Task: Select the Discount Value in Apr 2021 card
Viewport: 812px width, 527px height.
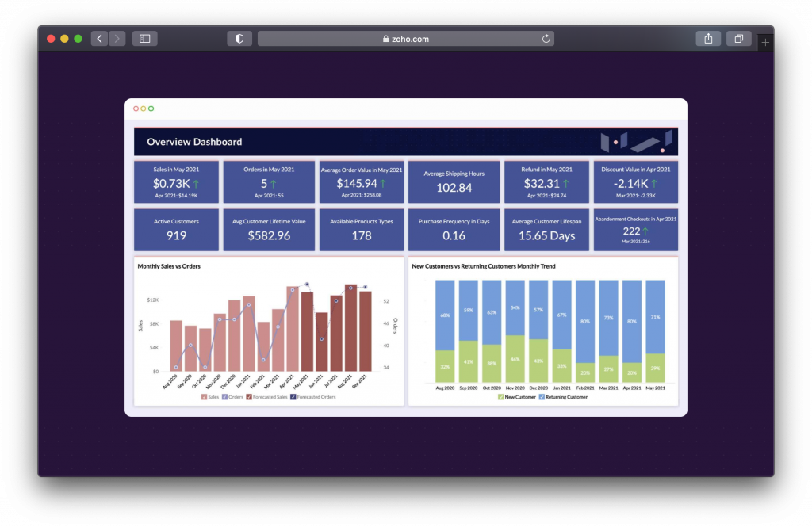Action: click(636, 181)
